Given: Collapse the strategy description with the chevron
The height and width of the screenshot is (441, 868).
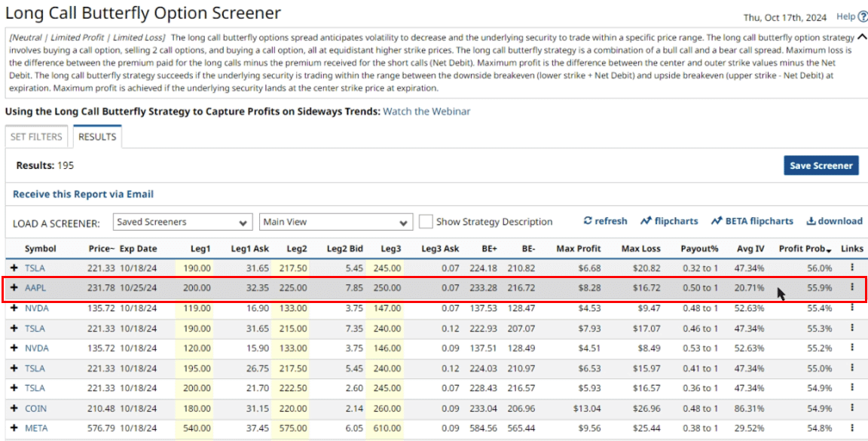Looking at the screenshot, I should 862,37.
